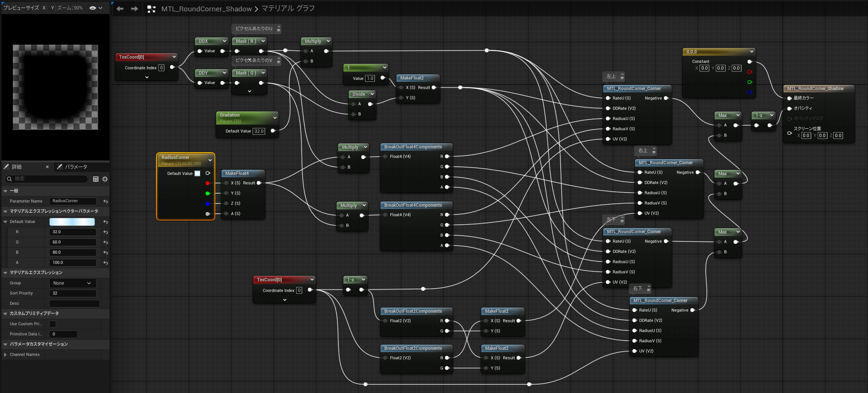The width and height of the screenshot is (868, 393).
Task: Click the R value field 32.0
Action: coord(73,232)
